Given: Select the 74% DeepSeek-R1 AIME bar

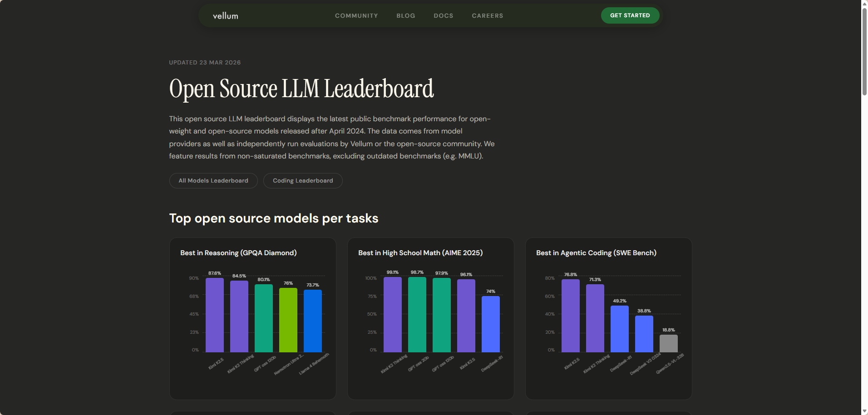Looking at the screenshot, I should [x=491, y=324].
